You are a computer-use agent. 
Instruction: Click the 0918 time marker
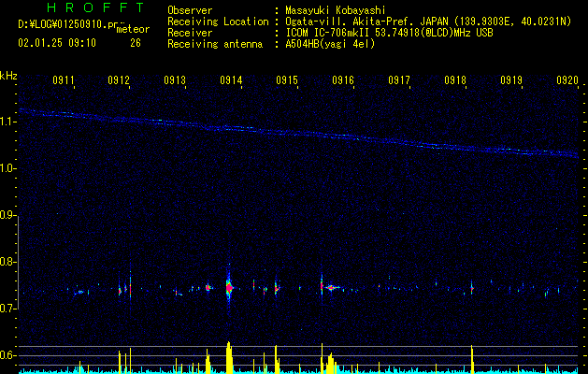pos(455,80)
